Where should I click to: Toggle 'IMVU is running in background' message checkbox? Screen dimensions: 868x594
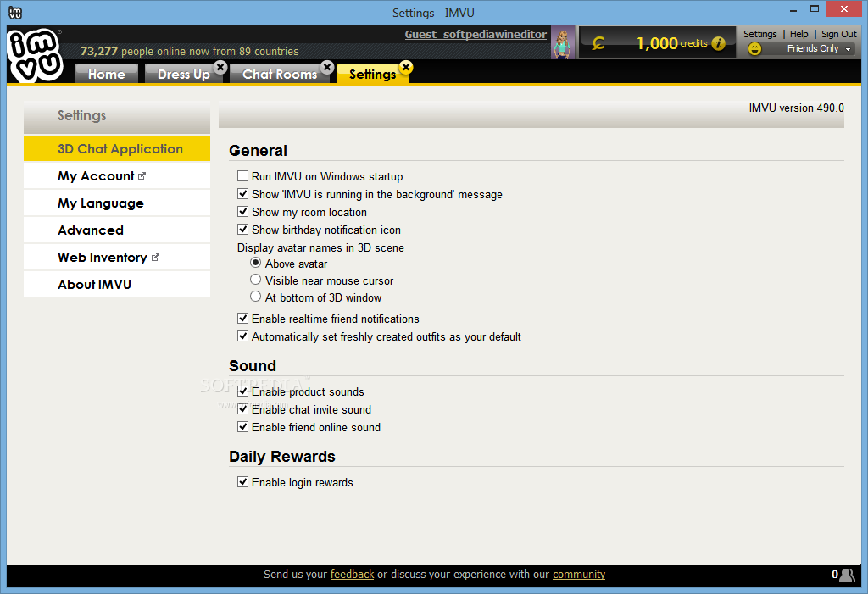(242, 194)
